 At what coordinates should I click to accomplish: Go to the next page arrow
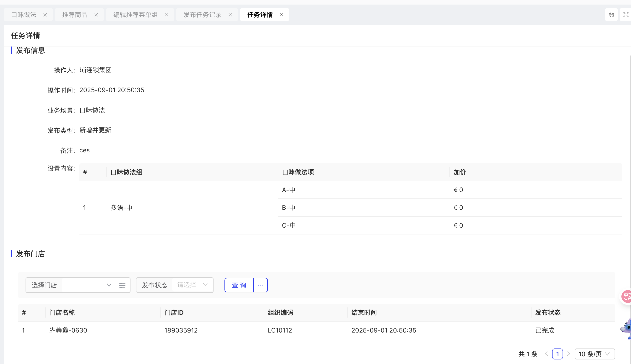568,354
